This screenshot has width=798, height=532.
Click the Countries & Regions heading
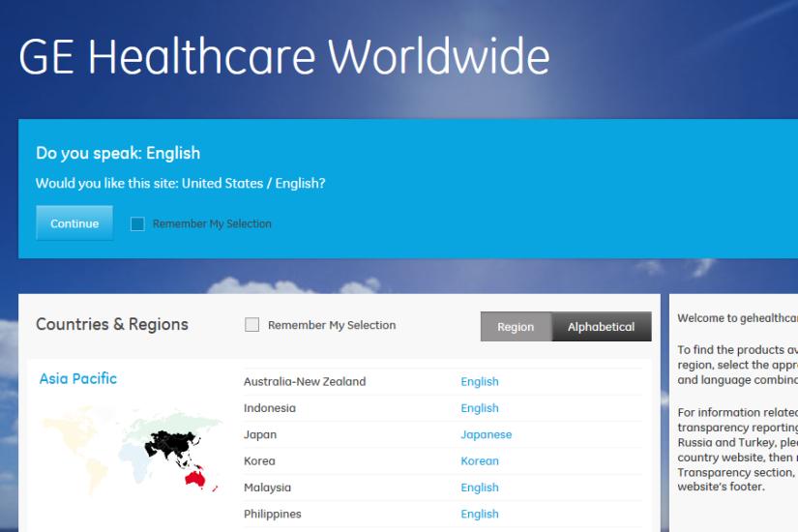click(x=112, y=324)
